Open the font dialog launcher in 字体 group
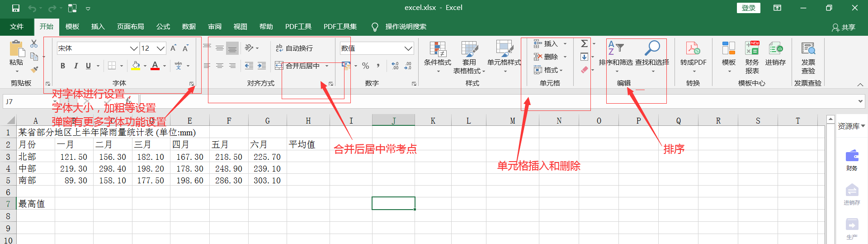 click(192, 84)
